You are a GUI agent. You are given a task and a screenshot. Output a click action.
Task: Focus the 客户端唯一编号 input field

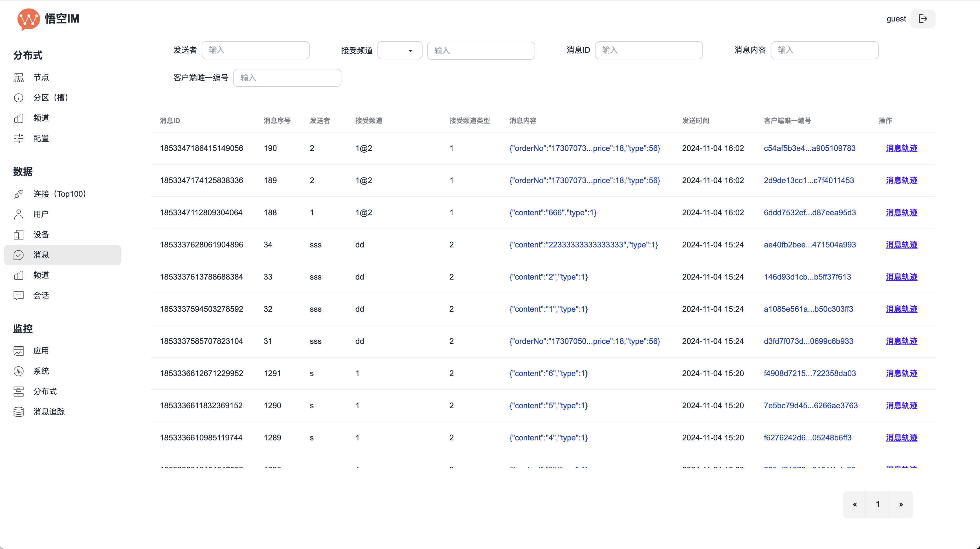coord(287,78)
